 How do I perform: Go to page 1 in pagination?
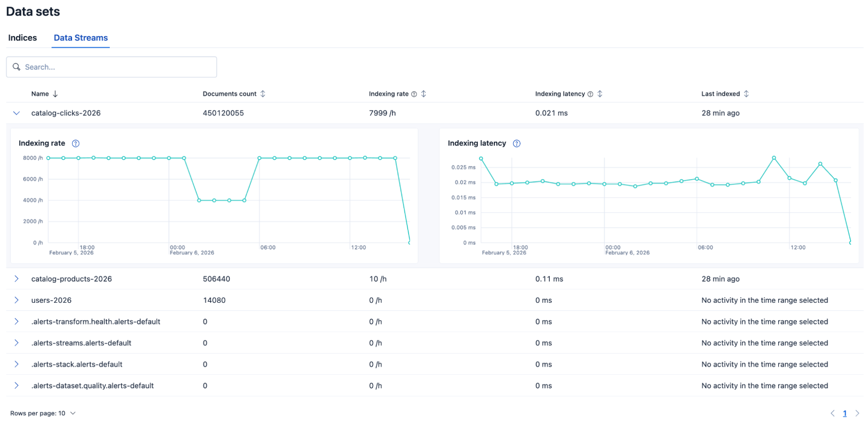[x=845, y=413]
